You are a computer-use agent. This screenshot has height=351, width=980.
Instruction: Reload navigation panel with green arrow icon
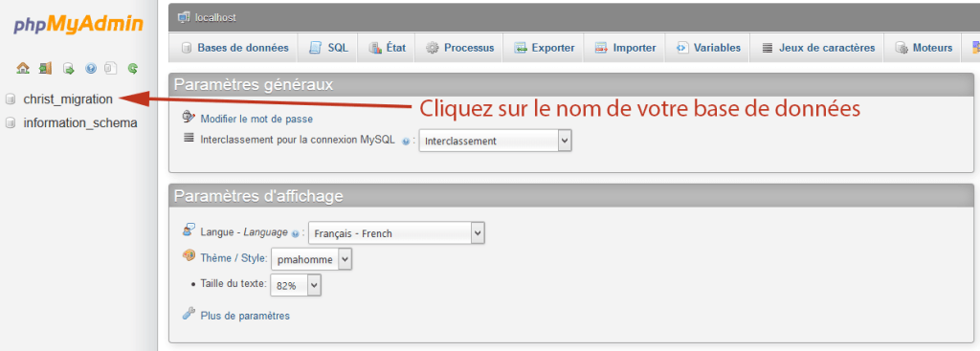click(x=132, y=68)
